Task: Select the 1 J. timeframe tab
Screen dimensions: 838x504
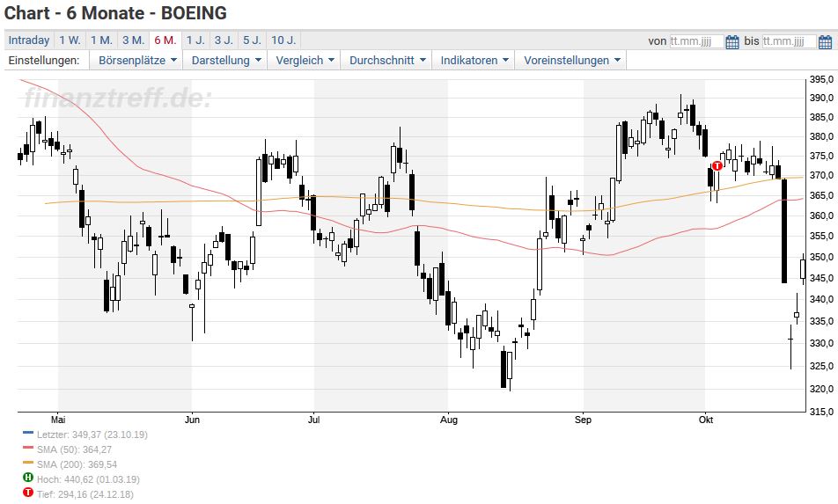Action: 195,40
